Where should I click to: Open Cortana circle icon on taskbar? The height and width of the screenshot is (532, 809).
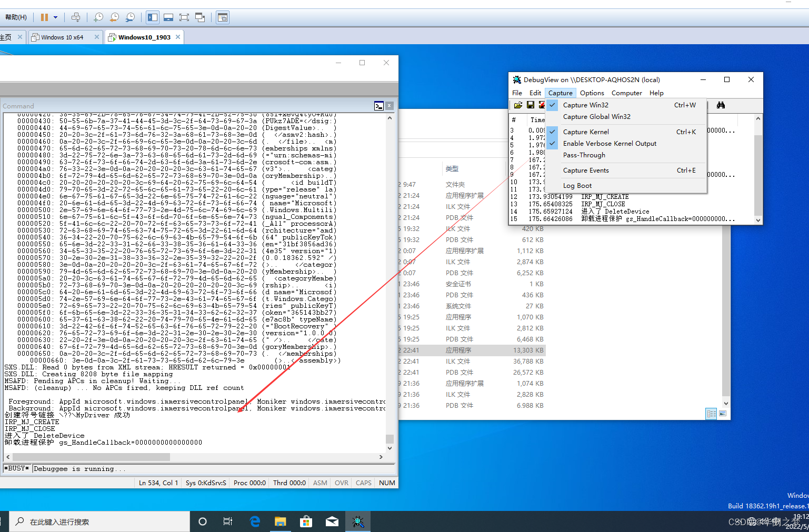point(202,521)
